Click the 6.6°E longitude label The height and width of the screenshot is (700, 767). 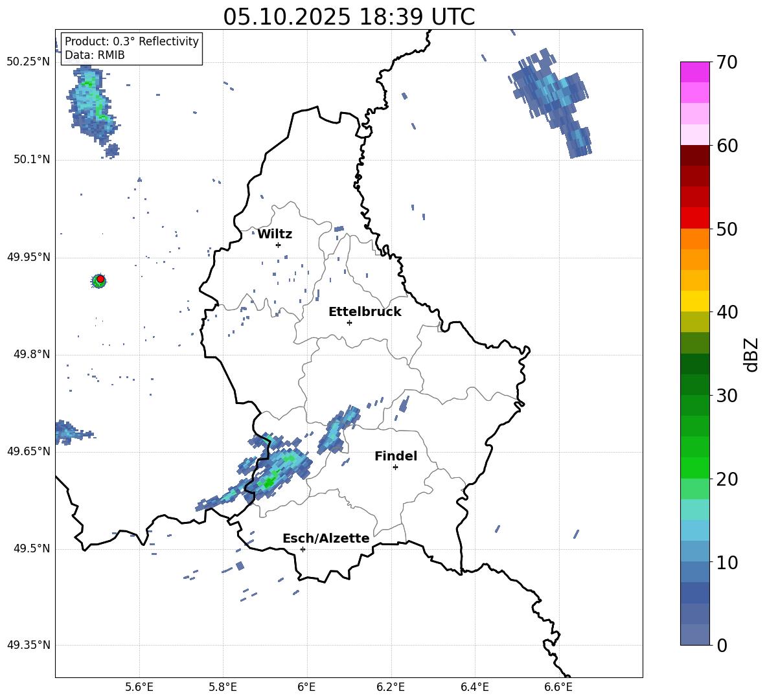[x=558, y=687]
